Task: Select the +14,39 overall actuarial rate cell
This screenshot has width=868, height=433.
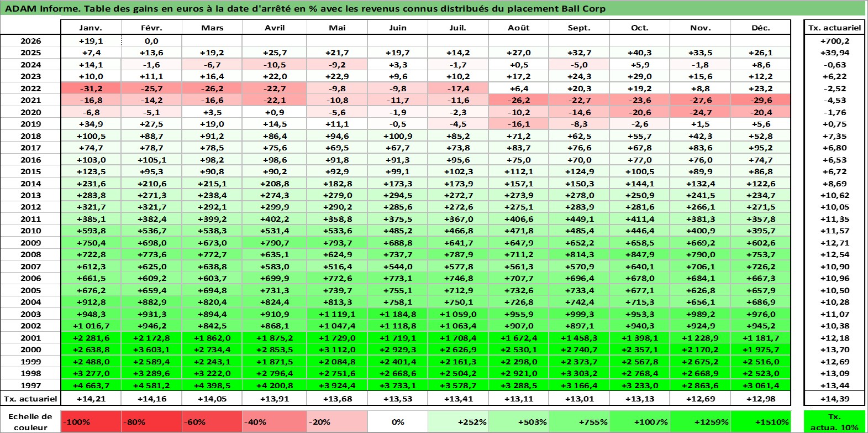Action: coord(834,399)
